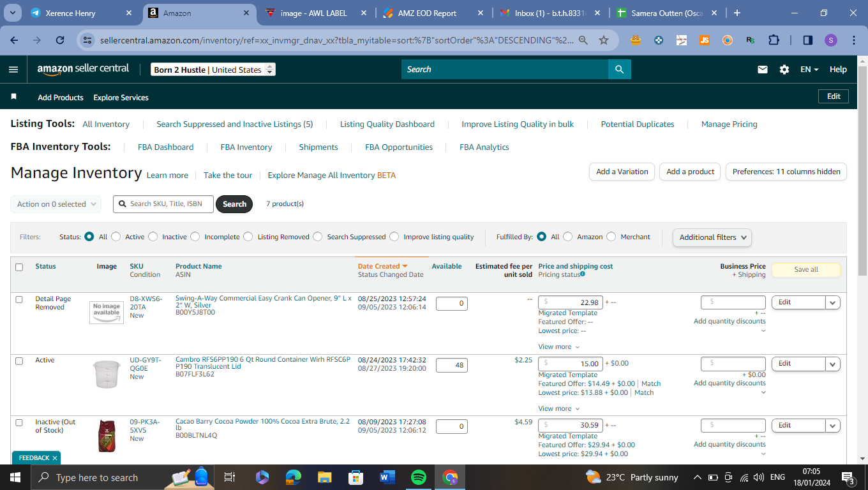Switch to the Inbox (1) Gmail tab
The height and width of the screenshot is (490, 868).
coord(550,13)
